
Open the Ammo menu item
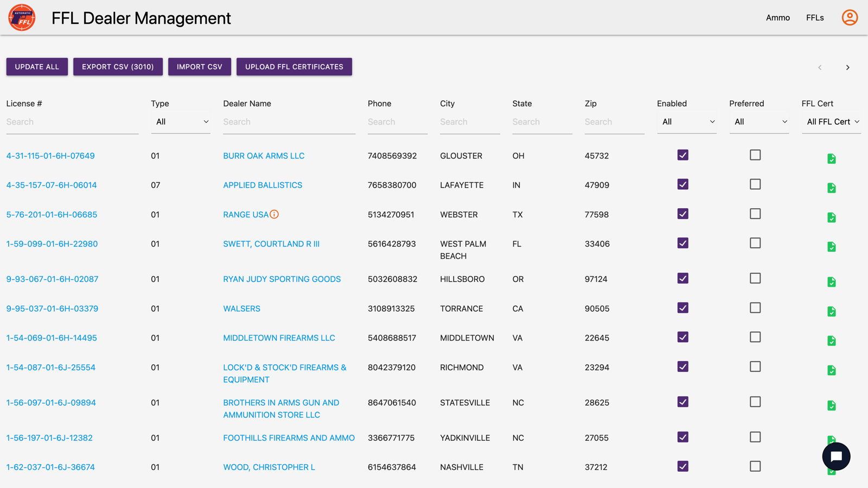[x=778, y=18]
